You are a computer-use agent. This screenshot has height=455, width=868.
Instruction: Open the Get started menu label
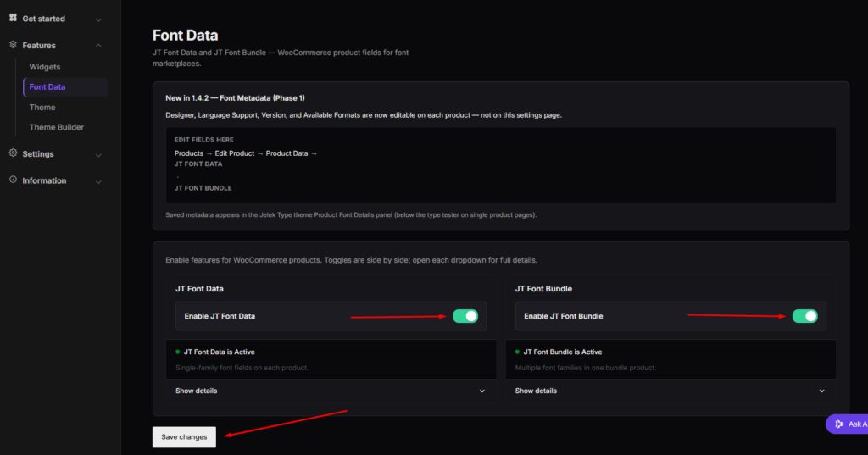tap(44, 19)
